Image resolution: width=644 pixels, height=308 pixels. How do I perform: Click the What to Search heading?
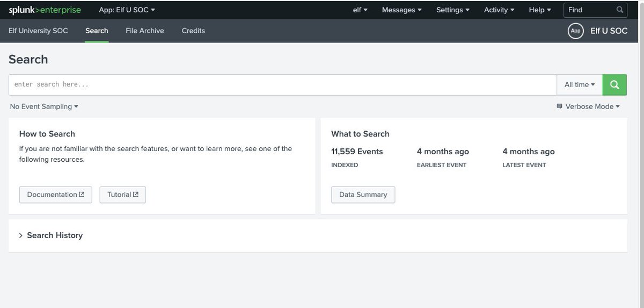coord(360,134)
